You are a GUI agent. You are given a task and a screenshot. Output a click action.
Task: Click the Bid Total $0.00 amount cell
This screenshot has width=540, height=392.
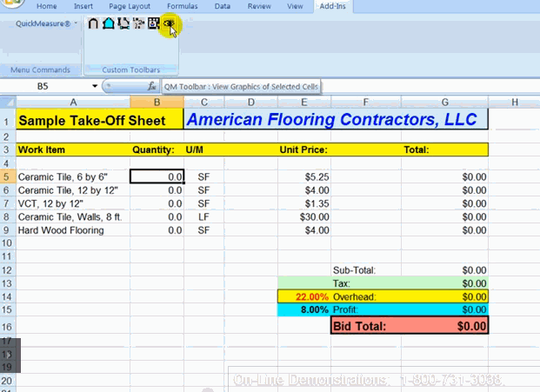coord(444,326)
